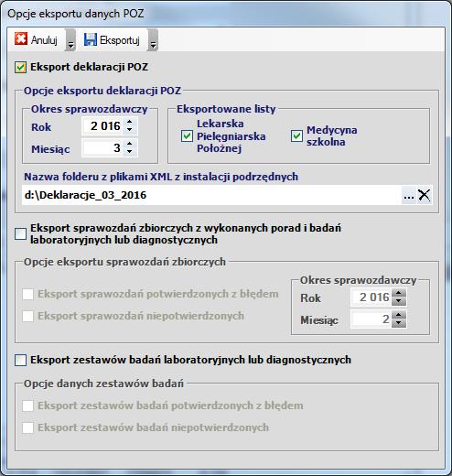Click Eksport sprawozdań niepotwierdzonych checkbox
The image size is (452, 476).
27,316
